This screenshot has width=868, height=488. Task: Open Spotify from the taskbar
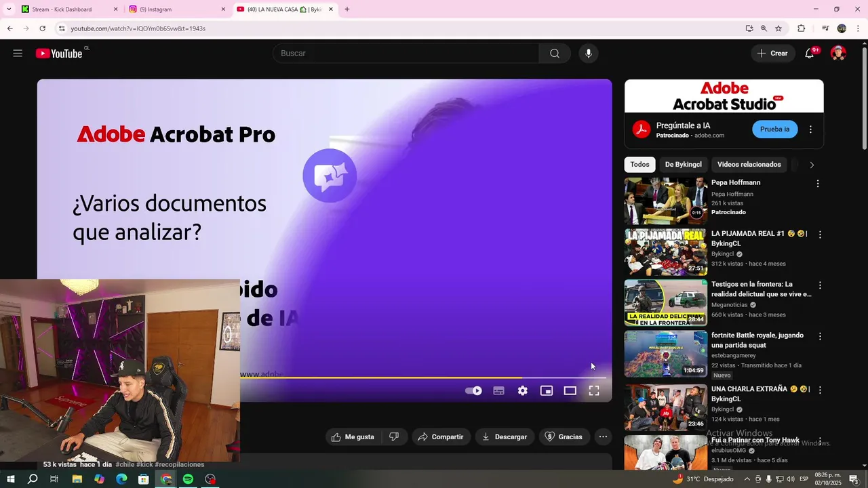[x=188, y=479]
